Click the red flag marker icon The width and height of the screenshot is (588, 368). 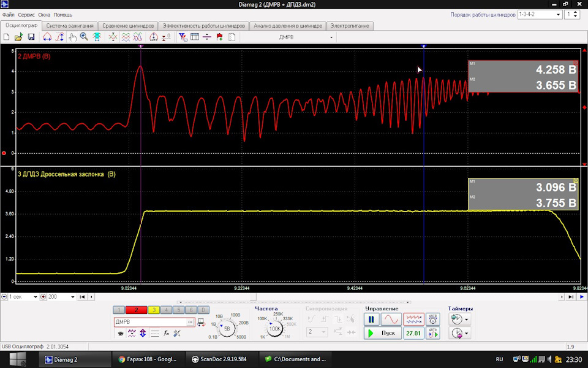coord(219,37)
